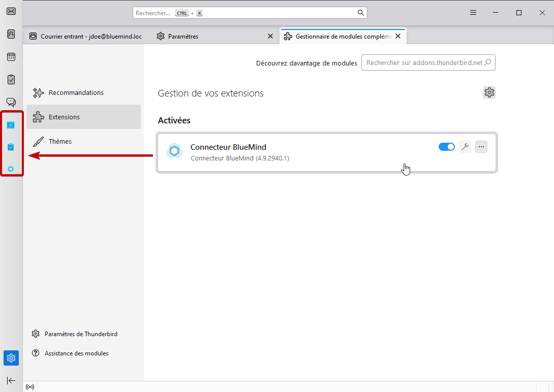Open extensions tools gear menu
554x392 pixels.
pos(489,92)
